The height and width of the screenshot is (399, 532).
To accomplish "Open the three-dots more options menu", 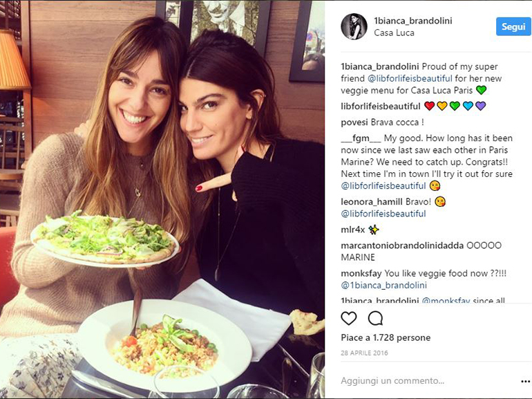I will point(525,381).
